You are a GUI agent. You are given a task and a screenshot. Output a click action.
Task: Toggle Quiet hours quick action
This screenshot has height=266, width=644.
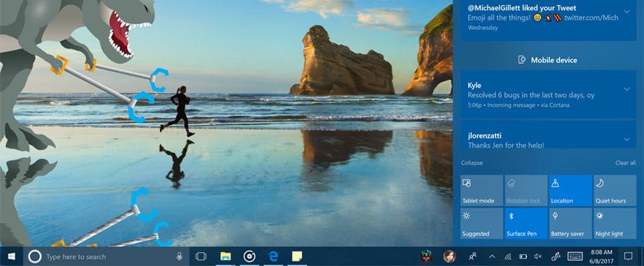click(x=615, y=190)
